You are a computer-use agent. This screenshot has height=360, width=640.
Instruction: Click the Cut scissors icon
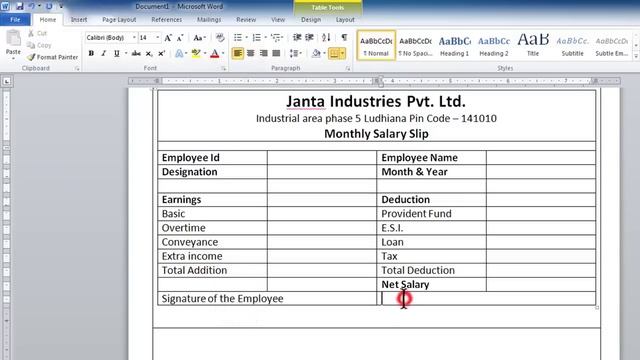31,33
